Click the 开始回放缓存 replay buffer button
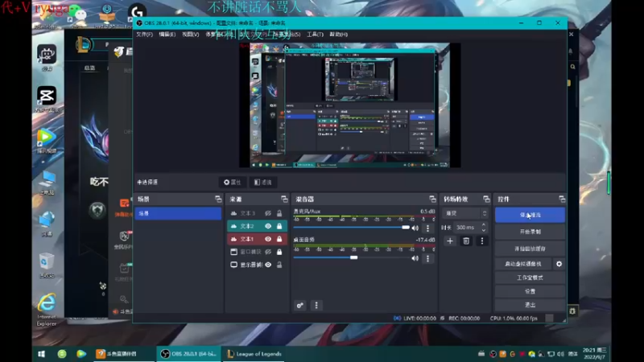Viewport: 644px width, 362px height. pos(530,249)
